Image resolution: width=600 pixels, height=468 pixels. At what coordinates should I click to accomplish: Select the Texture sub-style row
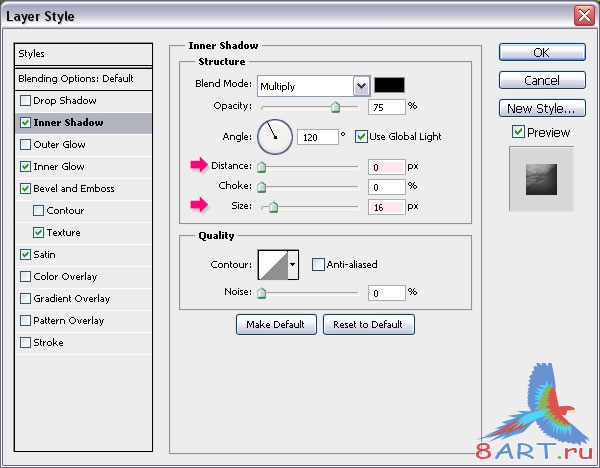[83, 233]
